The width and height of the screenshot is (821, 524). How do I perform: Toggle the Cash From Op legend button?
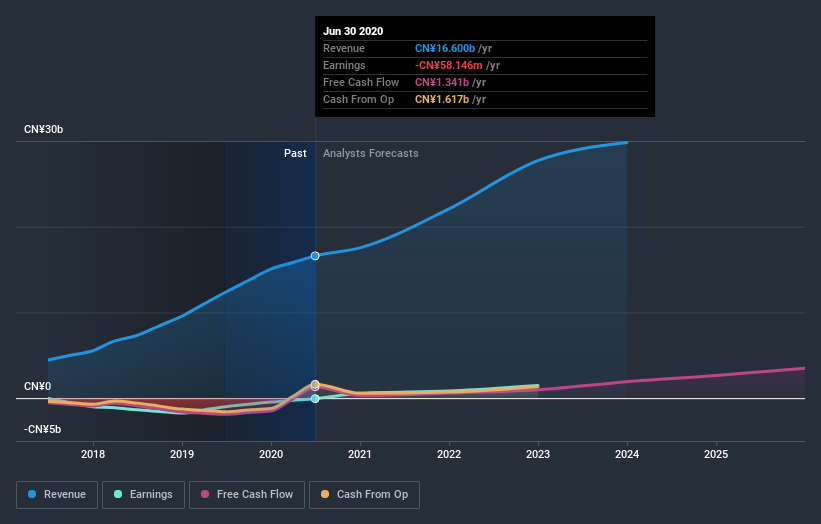click(x=364, y=495)
